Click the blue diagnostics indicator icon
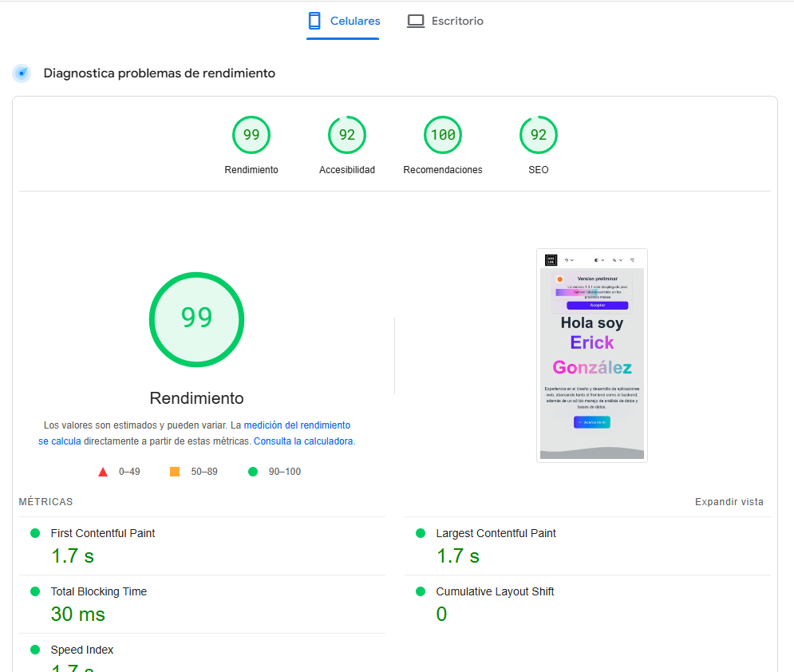Screen dimensions: 794x672 tap(21, 73)
